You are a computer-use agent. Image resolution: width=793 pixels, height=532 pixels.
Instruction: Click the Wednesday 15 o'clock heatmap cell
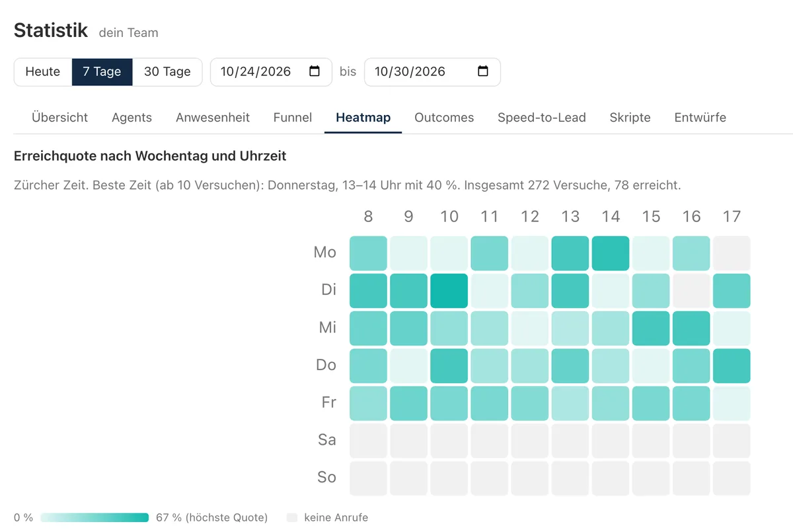click(x=651, y=328)
